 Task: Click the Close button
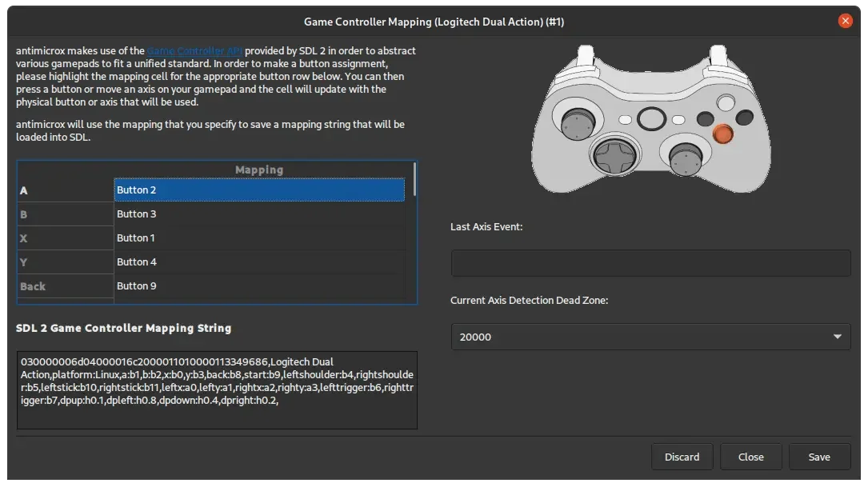pyautogui.click(x=750, y=457)
